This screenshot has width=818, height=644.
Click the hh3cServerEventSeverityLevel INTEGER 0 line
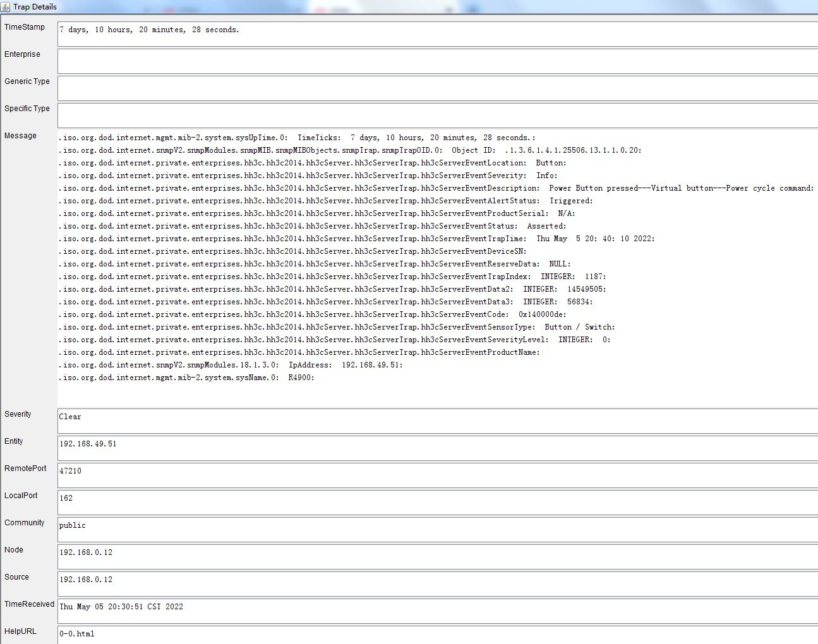point(335,340)
